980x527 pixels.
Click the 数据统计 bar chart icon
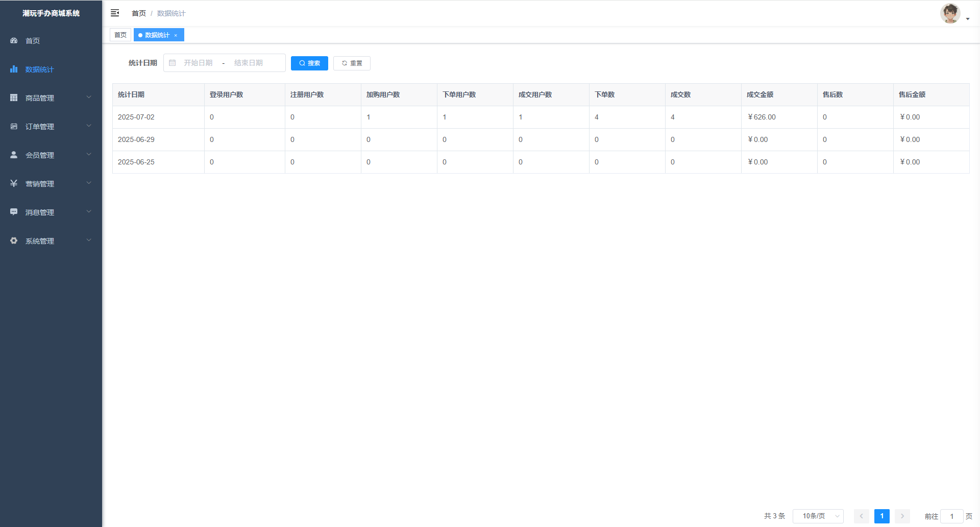pyautogui.click(x=14, y=69)
